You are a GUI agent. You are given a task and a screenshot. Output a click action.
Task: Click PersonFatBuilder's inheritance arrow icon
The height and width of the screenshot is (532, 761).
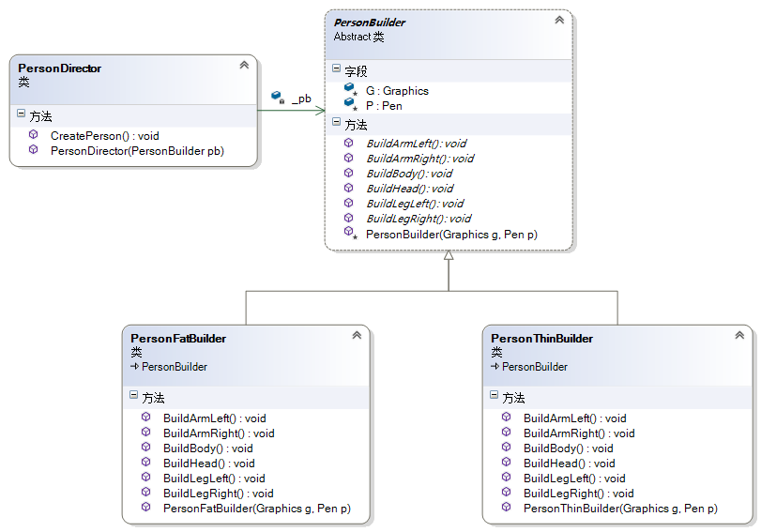[x=135, y=367]
